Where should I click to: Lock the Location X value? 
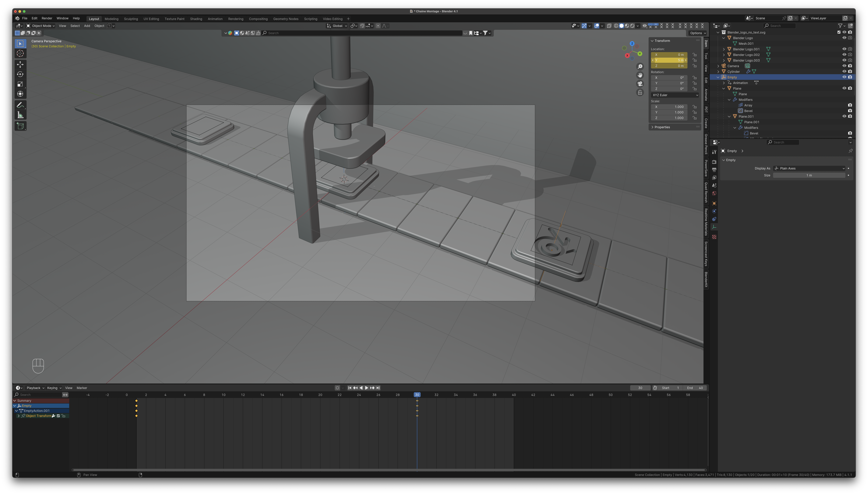tap(694, 55)
